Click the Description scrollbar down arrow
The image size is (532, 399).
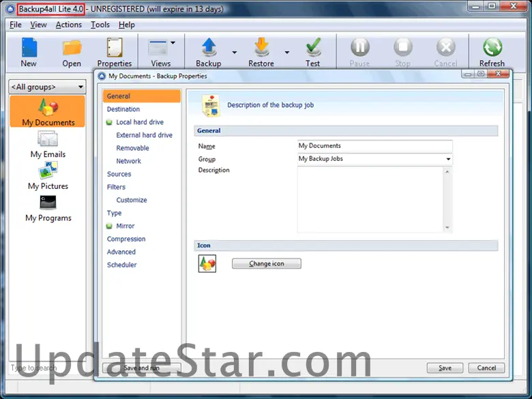coord(447,227)
